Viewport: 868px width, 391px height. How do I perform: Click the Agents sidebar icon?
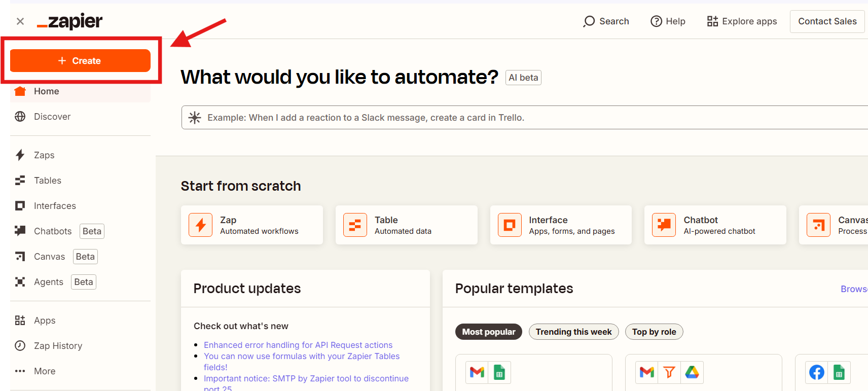coord(20,282)
